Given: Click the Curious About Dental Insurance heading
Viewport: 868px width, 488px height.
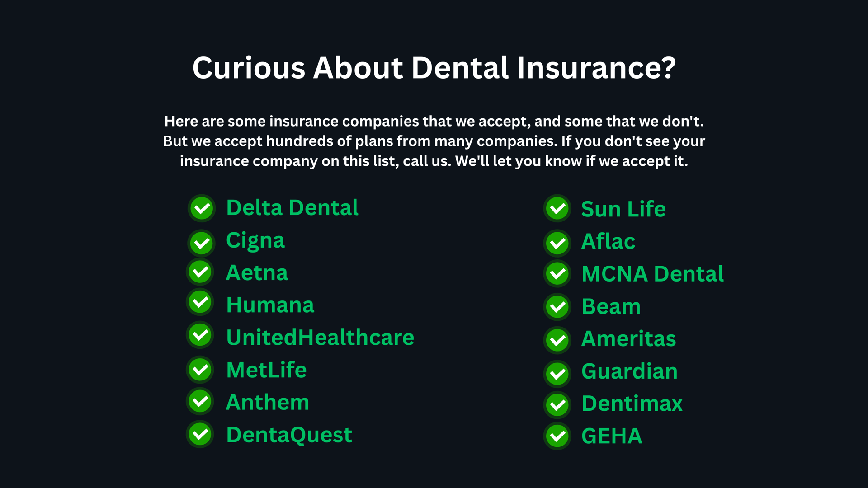Looking at the screenshot, I should tap(434, 68).
